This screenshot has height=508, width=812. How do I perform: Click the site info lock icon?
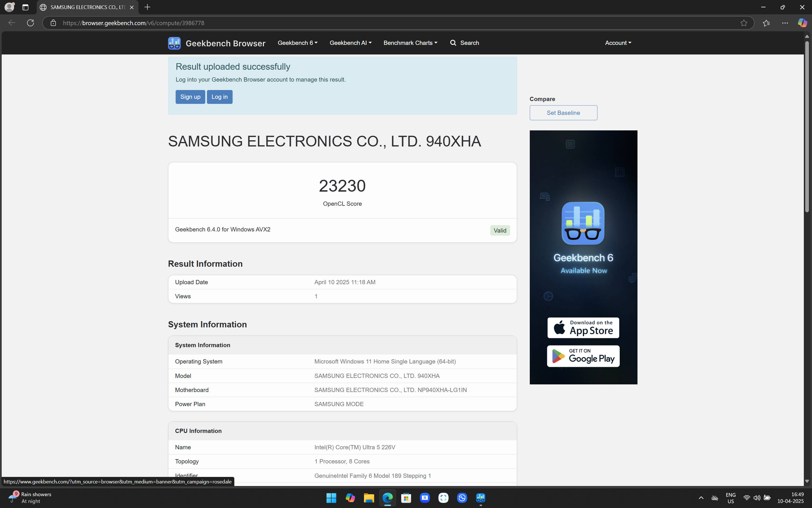53,23
